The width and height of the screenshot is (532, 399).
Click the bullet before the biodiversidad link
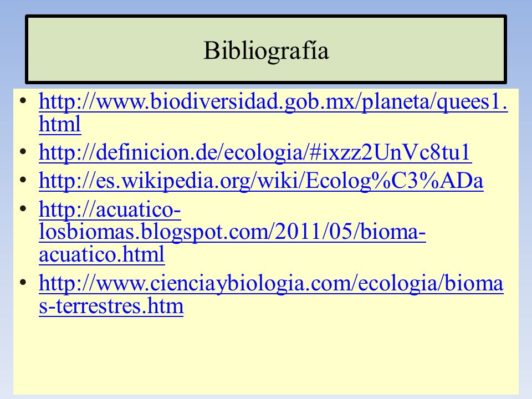[23, 101]
